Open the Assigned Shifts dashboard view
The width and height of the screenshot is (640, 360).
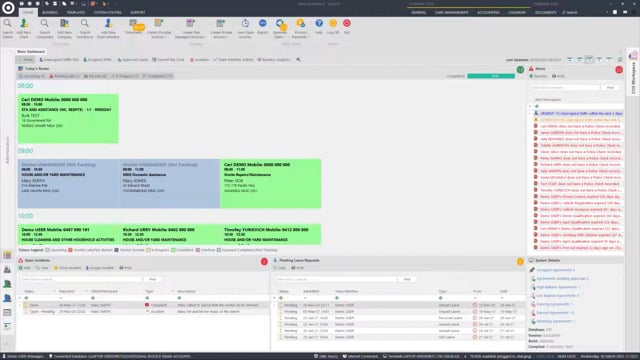tap(98, 60)
